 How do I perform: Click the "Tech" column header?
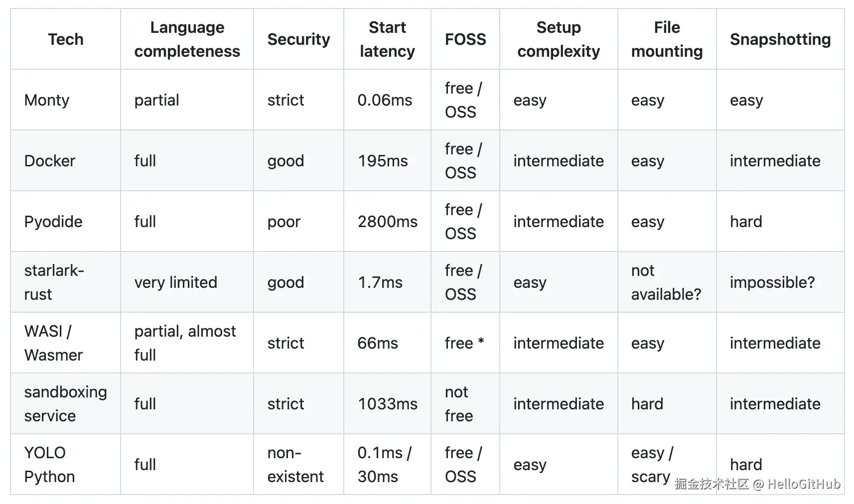coord(65,39)
